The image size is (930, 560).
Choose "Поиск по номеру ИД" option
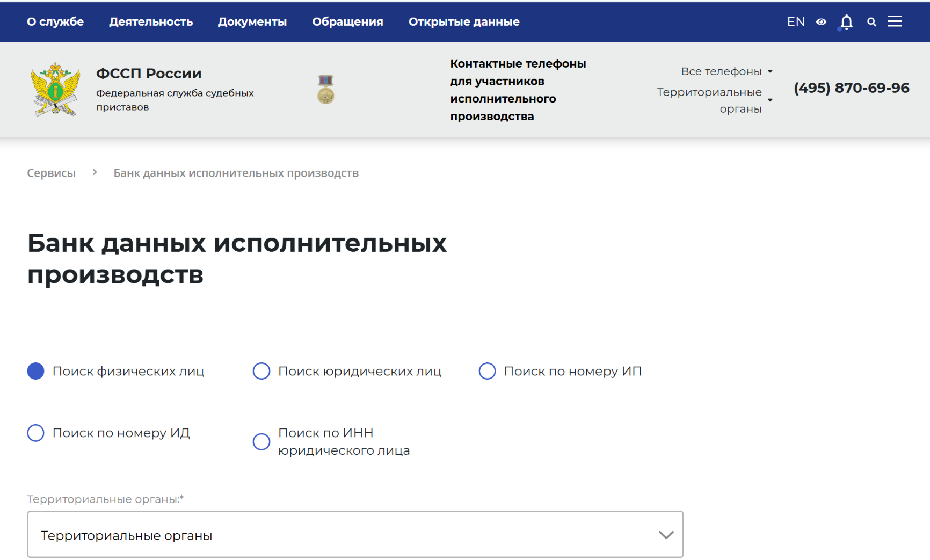click(36, 433)
